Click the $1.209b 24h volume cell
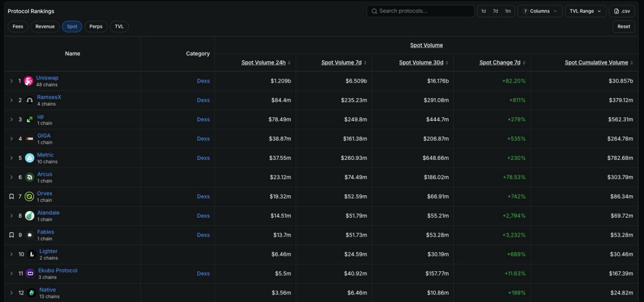Viewport: 644px width, 302px height. [x=281, y=81]
